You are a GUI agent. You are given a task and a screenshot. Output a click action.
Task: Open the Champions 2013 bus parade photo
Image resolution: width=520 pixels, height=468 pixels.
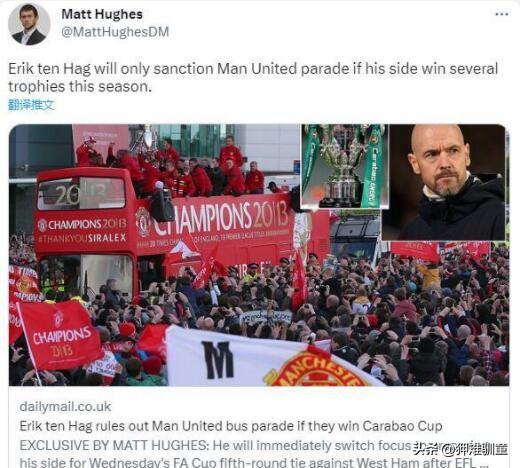point(259,255)
